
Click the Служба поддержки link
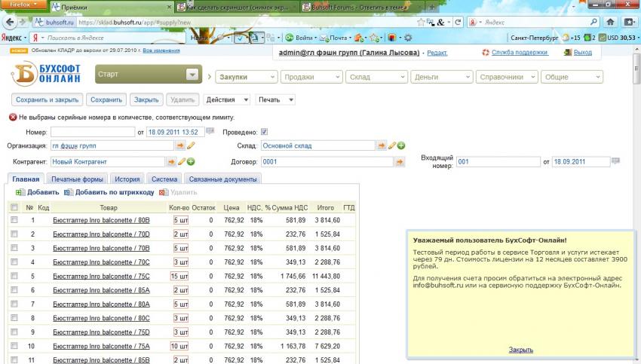519,52
